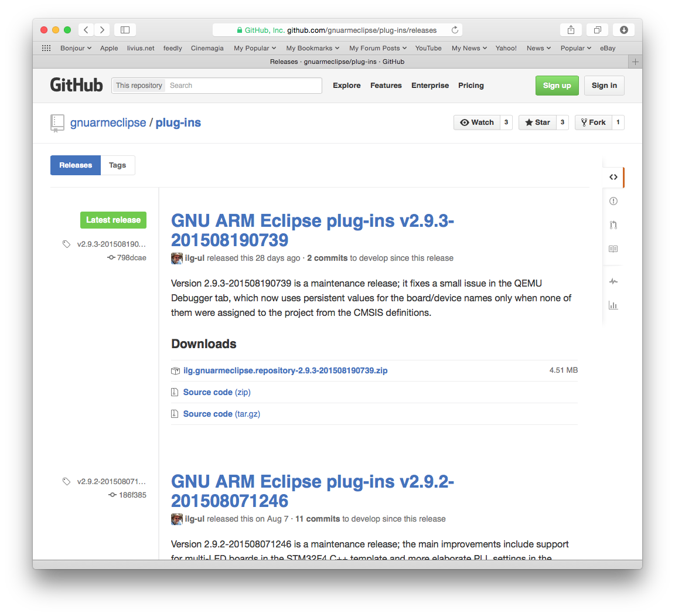Expand the My News bookmarks dropdown
675x616 pixels.
pyautogui.click(x=469, y=48)
